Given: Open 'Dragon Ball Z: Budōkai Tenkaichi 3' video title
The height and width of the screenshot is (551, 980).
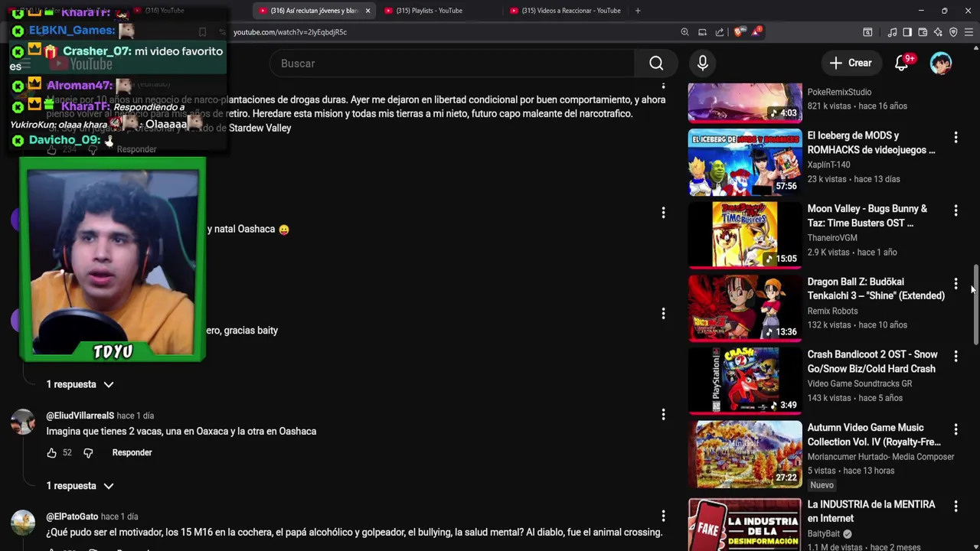Looking at the screenshot, I should 876,289.
